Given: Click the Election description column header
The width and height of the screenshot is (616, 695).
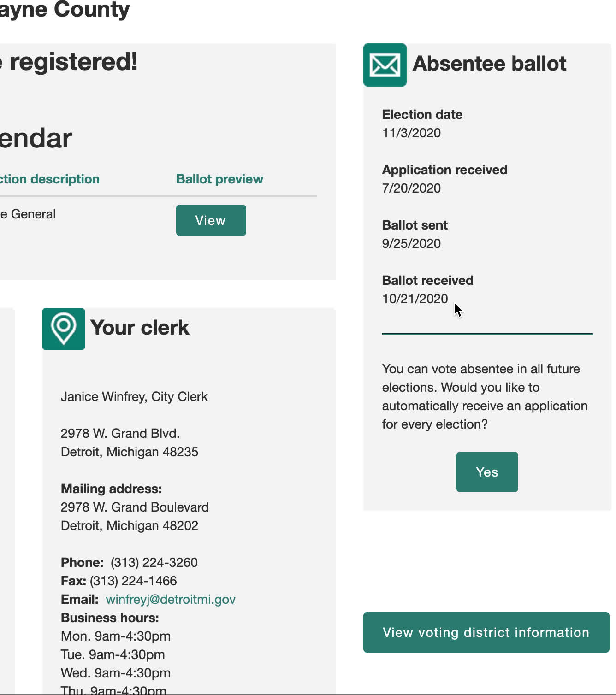Looking at the screenshot, I should (49, 179).
